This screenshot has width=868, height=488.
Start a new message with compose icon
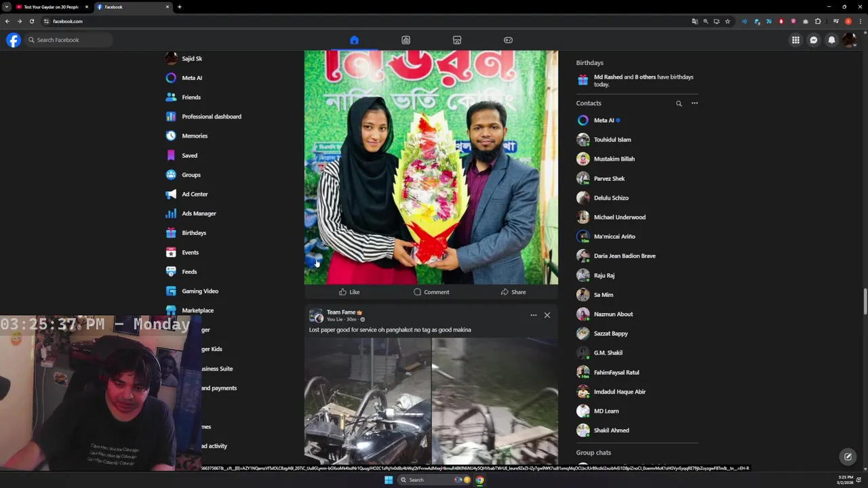click(x=848, y=457)
